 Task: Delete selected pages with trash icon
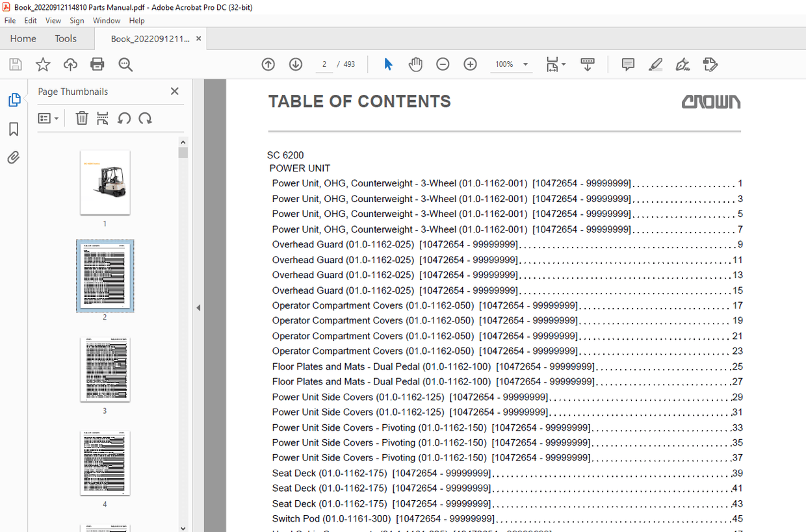pyautogui.click(x=82, y=118)
